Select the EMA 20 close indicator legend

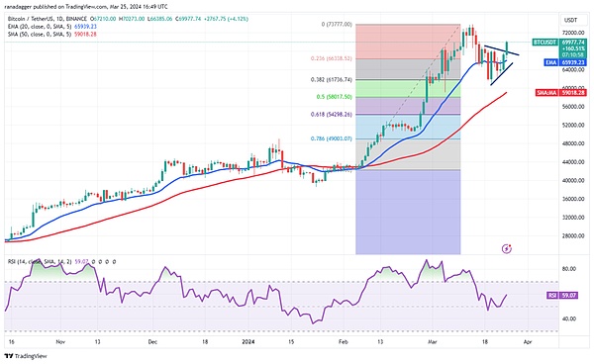pyautogui.click(x=51, y=27)
